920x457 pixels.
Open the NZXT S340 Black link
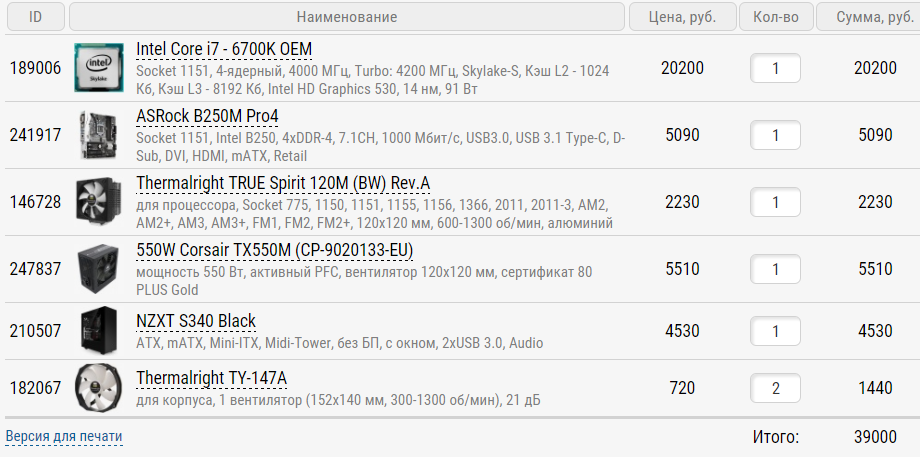click(x=196, y=321)
